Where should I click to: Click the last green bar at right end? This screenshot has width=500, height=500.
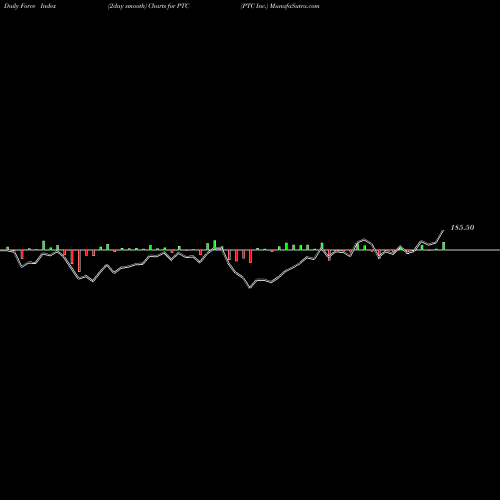(444, 246)
